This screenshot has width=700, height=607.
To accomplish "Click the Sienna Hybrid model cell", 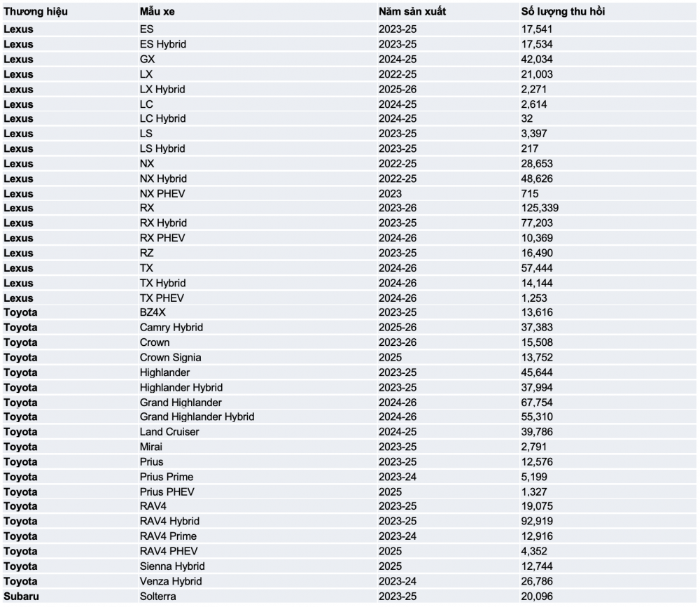I will tap(172, 566).
